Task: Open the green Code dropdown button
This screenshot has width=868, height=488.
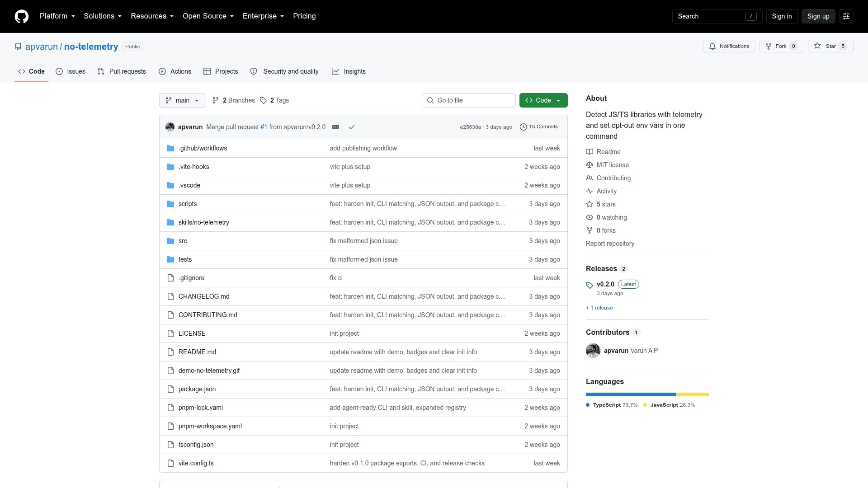Action: 543,100
